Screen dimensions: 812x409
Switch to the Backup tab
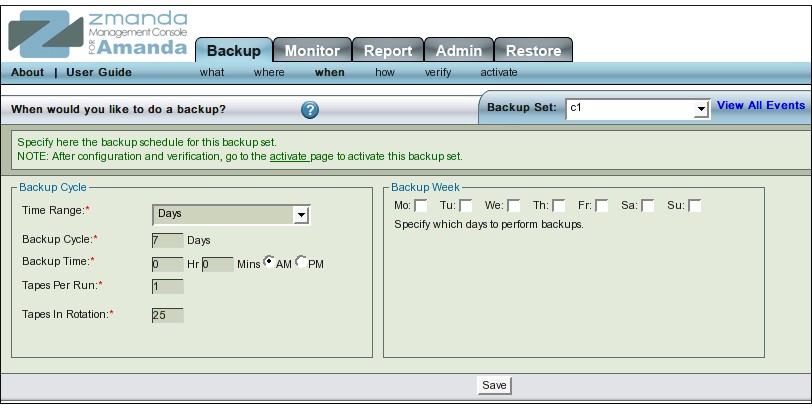click(234, 51)
